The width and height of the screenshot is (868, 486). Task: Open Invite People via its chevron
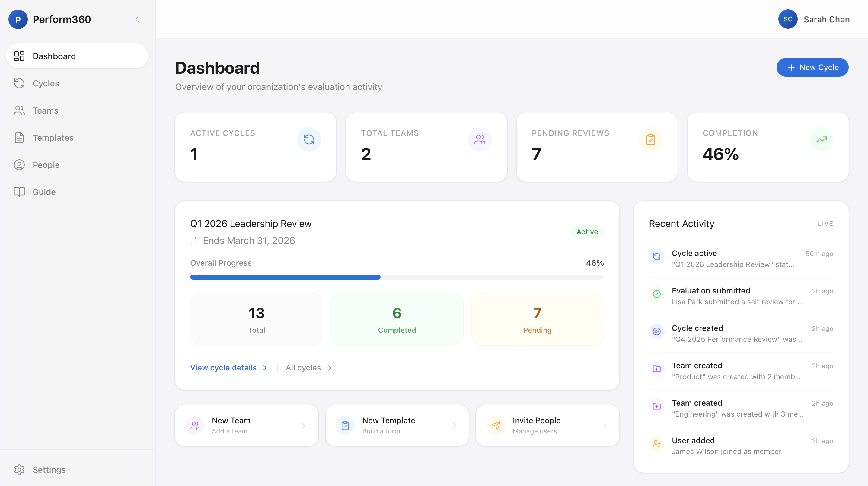[x=604, y=425]
